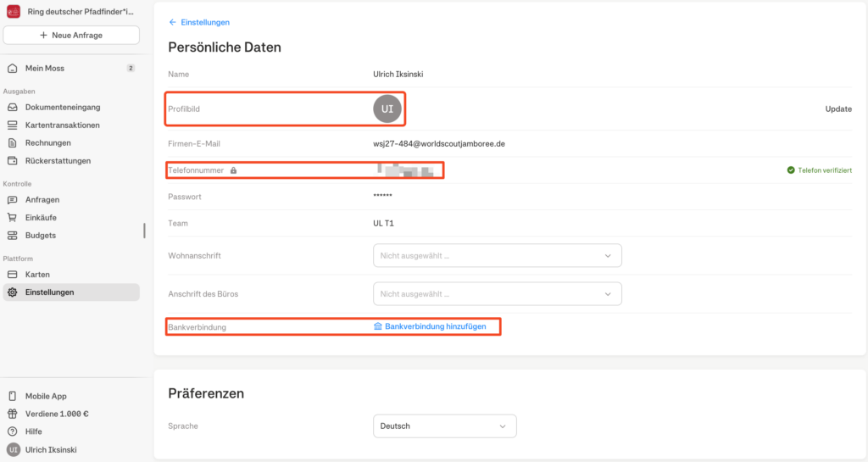The image size is (868, 462).
Task: Open Dokumenteneingang inbox icon
Action: coord(13,108)
